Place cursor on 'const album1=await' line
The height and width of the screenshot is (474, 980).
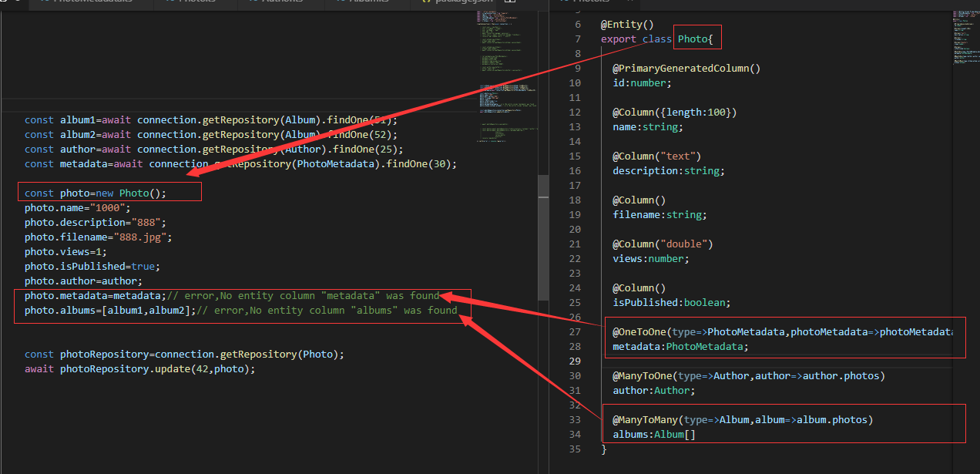pos(211,119)
